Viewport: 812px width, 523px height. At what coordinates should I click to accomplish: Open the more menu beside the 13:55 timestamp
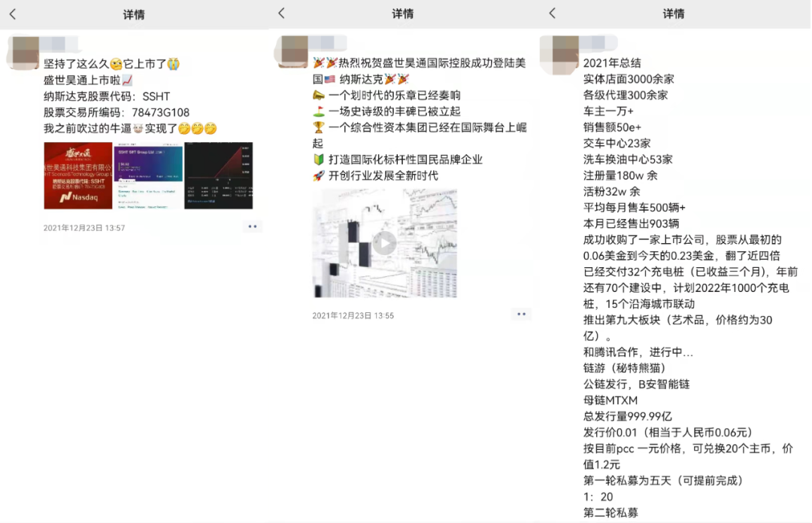click(521, 314)
